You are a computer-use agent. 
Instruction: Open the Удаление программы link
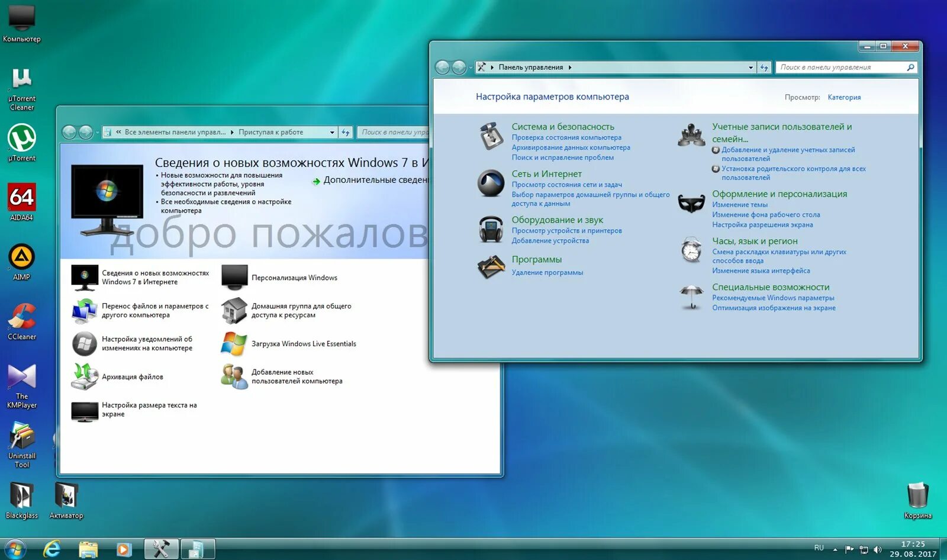pyautogui.click(x=547, y=272)
